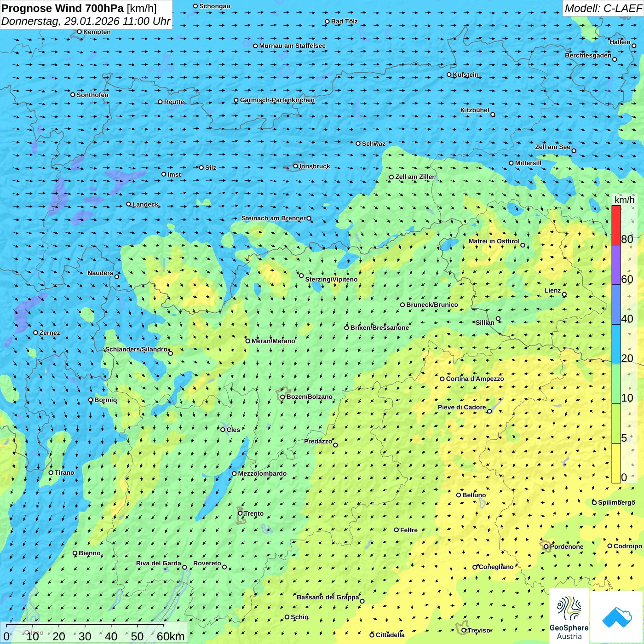Click the 'Sillian' label

click(x=485, y=322)
